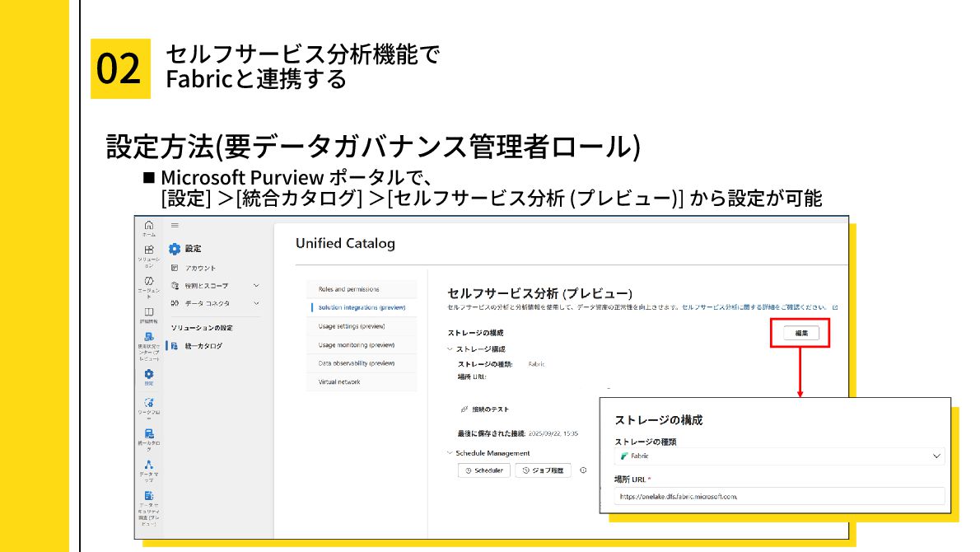Collapse the navigation with the hamburger icon

coord(175,226)
